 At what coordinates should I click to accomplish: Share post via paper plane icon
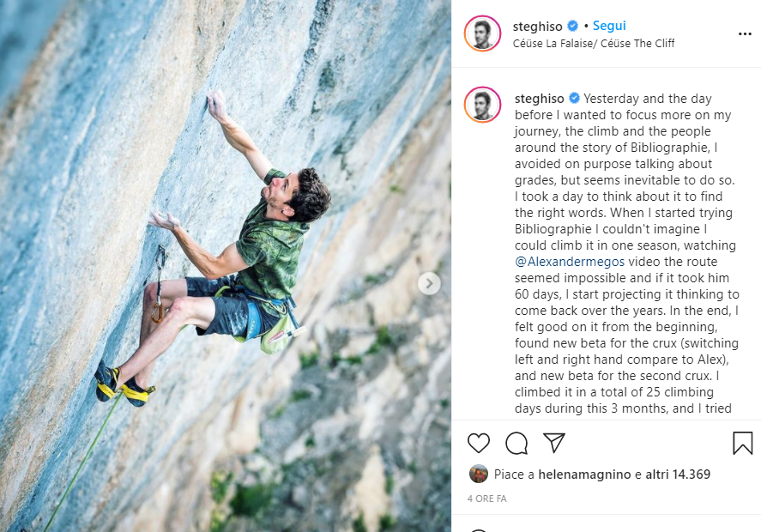(554, 443)
